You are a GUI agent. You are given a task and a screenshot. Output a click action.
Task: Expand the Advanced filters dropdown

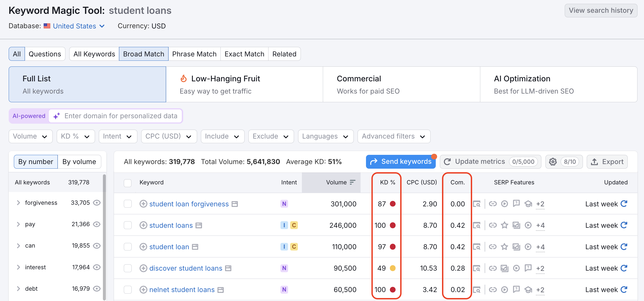tap(394, 136)
